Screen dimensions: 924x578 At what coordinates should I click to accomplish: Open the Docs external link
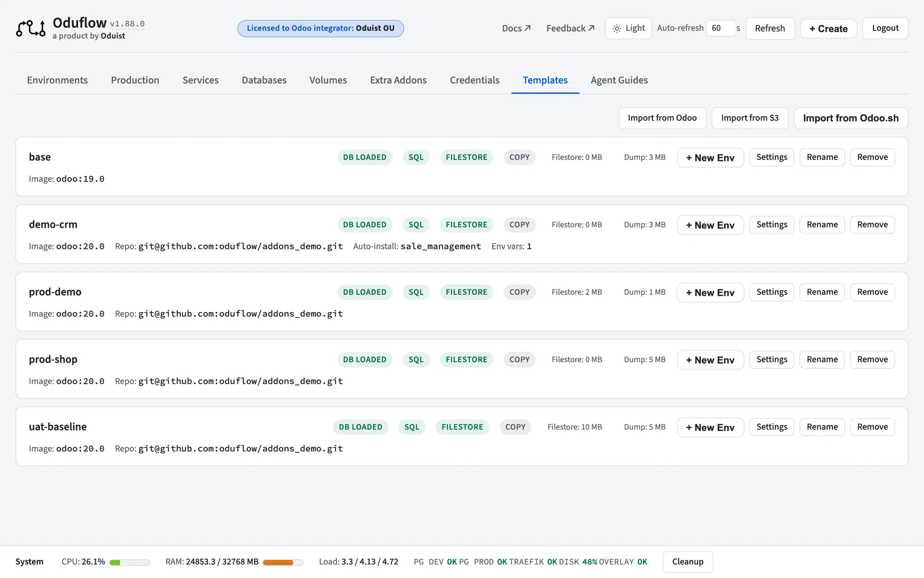(516, 28)
